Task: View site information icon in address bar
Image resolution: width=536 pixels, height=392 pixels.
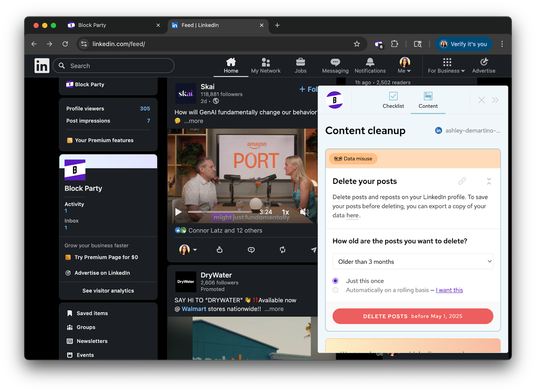Action: 84,44
